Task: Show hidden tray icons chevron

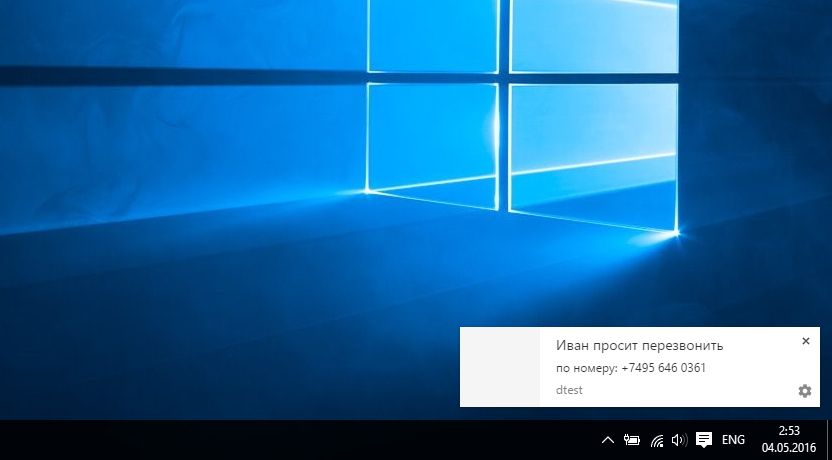Action: pyautogui.click(x=608, y=440)
